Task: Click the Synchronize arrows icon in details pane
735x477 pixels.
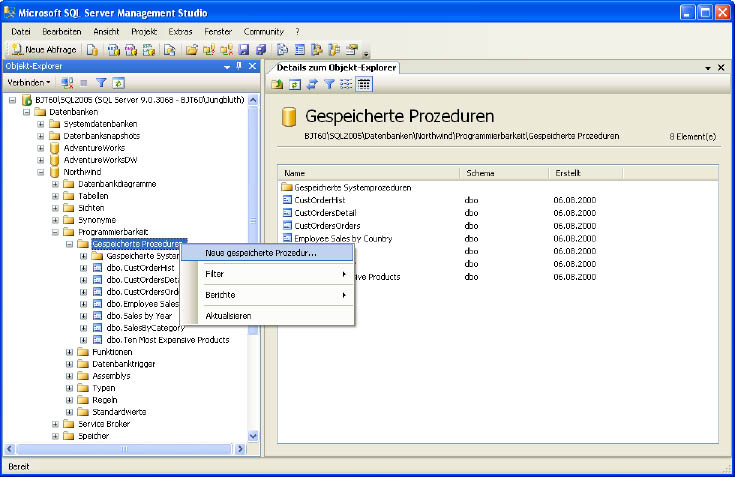Action: [x=312, y=84]
